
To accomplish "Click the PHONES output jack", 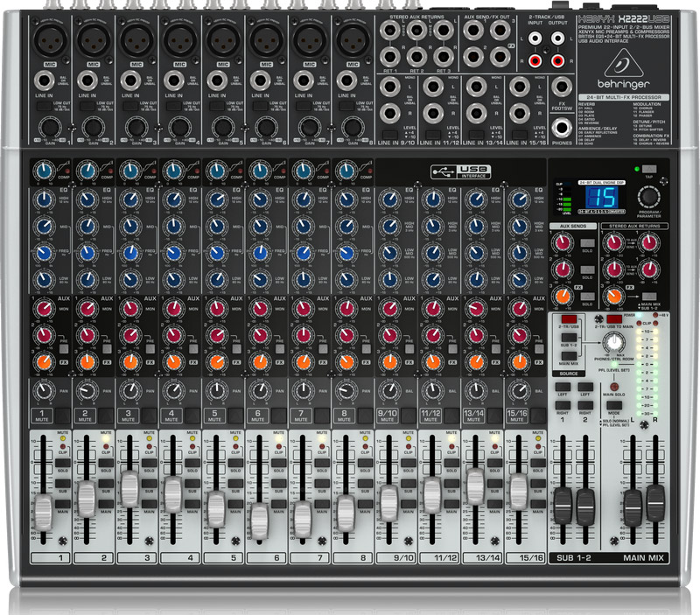I will (x=562, y=129).
